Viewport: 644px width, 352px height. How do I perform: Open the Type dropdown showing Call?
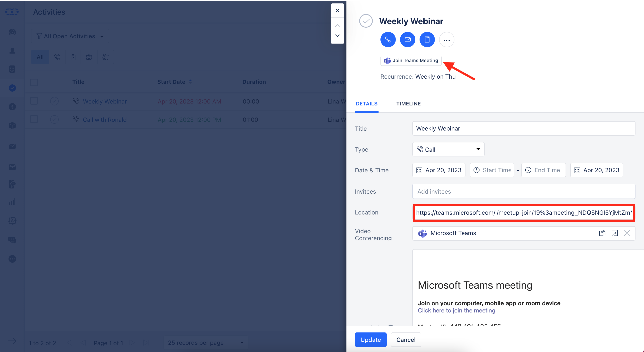(x=448, y=149)
